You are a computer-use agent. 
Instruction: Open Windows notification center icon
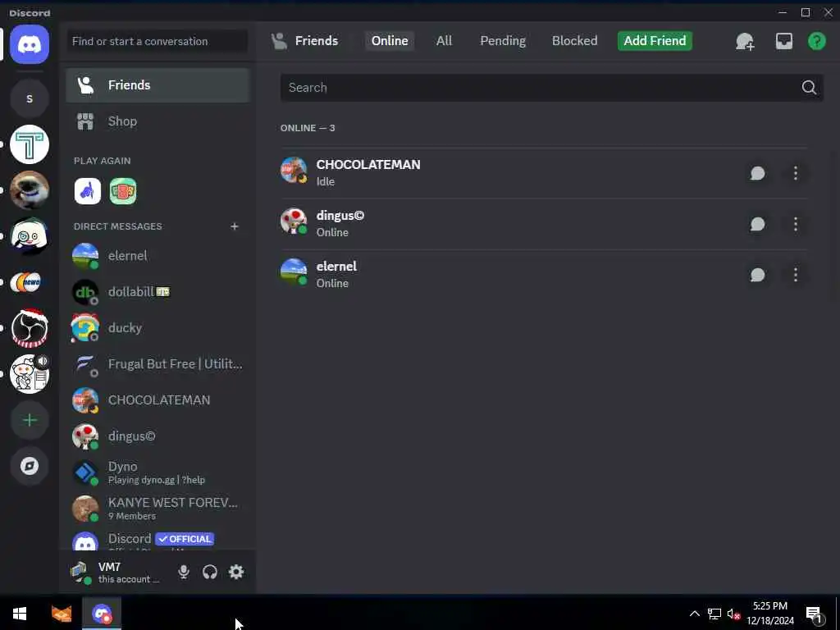click(815, 615)
